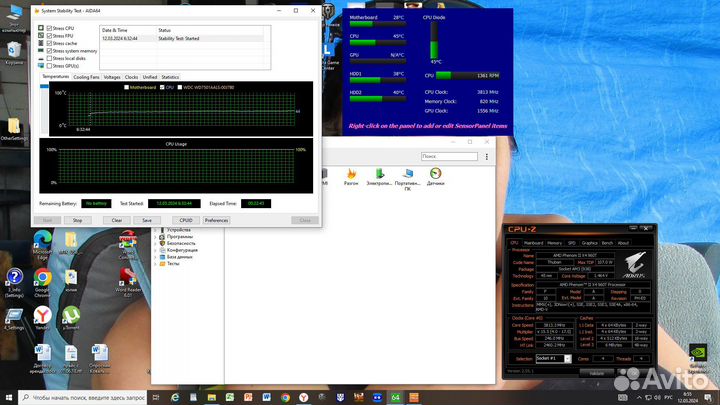Switch to Temperatures tab in AIDA64
The image size is (720, 405).
56,77
